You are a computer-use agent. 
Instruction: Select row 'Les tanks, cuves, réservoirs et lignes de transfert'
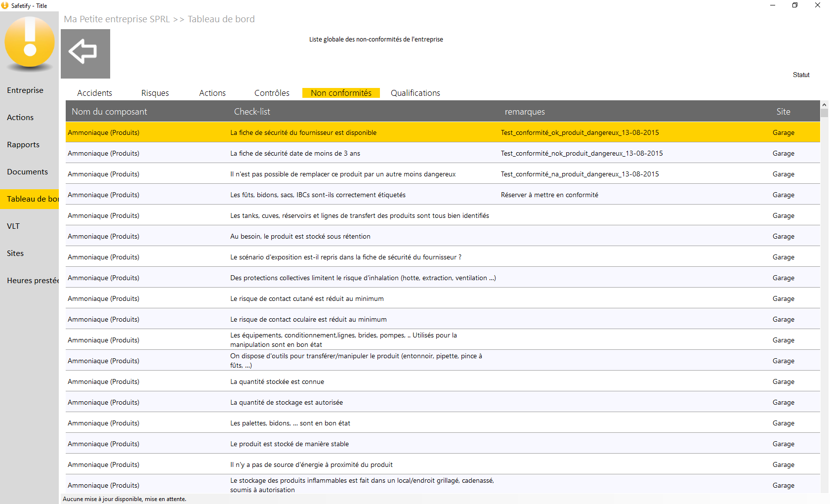[443, 215]
